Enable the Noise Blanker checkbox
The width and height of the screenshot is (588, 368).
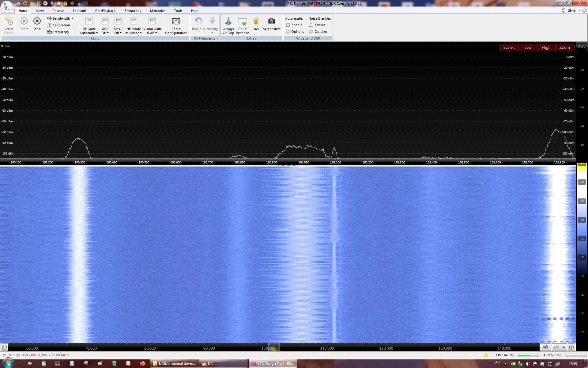[311, 25]
